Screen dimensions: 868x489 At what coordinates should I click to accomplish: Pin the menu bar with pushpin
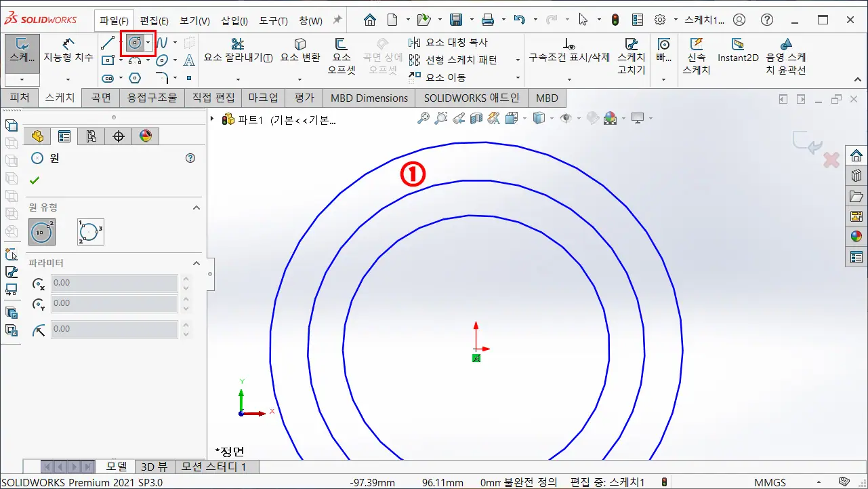tap(337, 20)
